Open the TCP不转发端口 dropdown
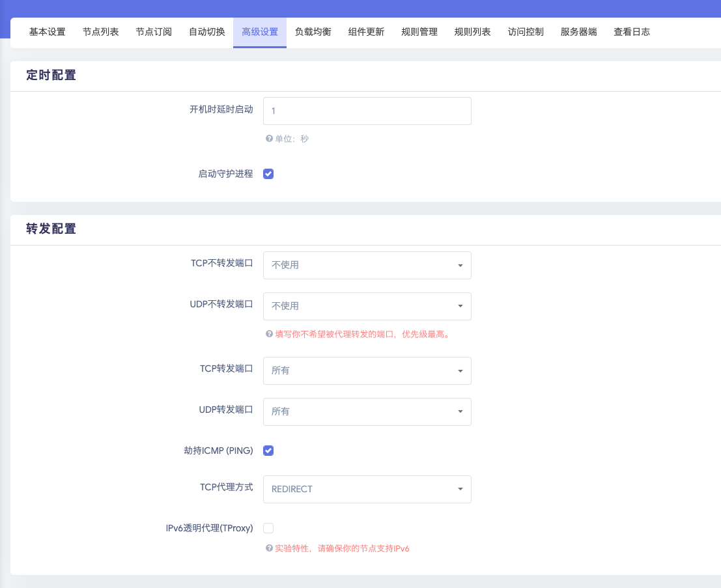Viewport: 721px width, 588px height. click(367, 265)
